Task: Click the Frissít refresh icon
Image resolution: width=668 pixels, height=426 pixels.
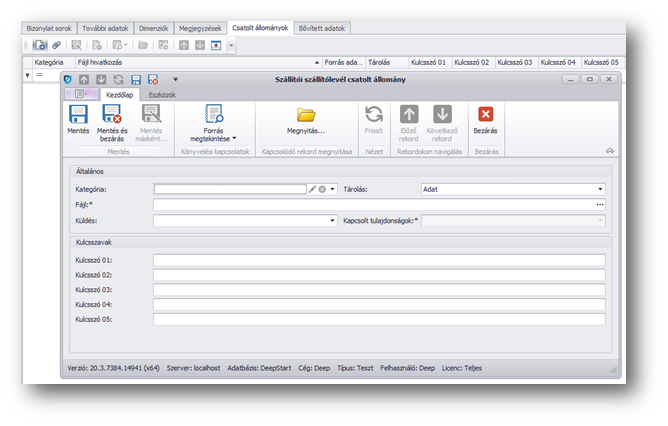Action: [374, 115]
